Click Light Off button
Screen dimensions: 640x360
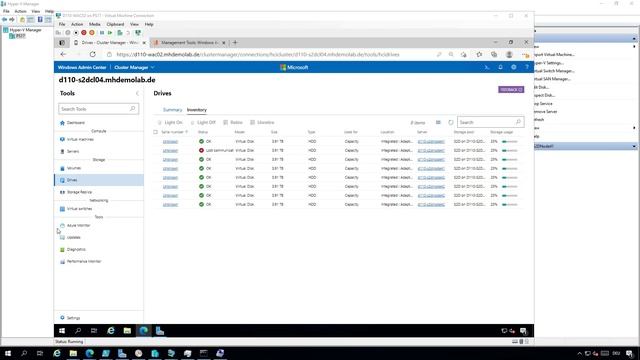click(203, 122)
